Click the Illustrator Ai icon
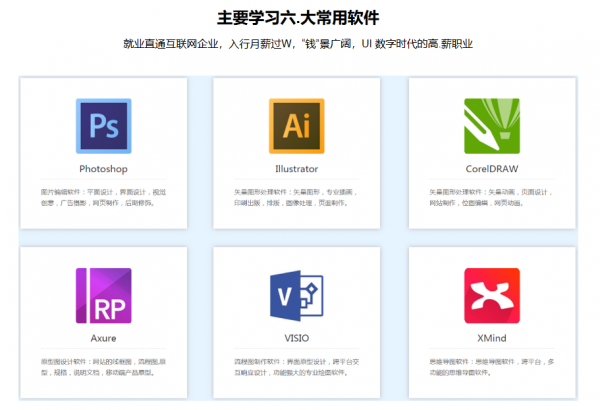The width and height of the screenshot is (600, 410). (297, 126)
